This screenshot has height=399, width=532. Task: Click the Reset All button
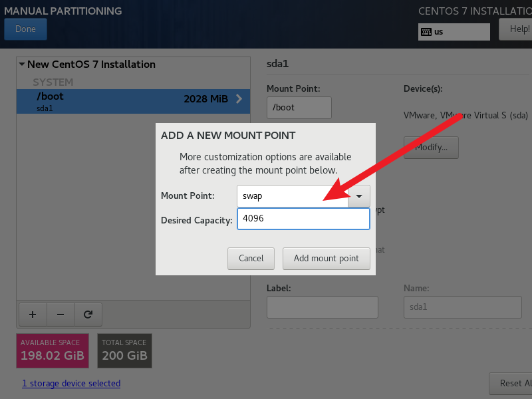pyautogui.click(x=511, y=384)
